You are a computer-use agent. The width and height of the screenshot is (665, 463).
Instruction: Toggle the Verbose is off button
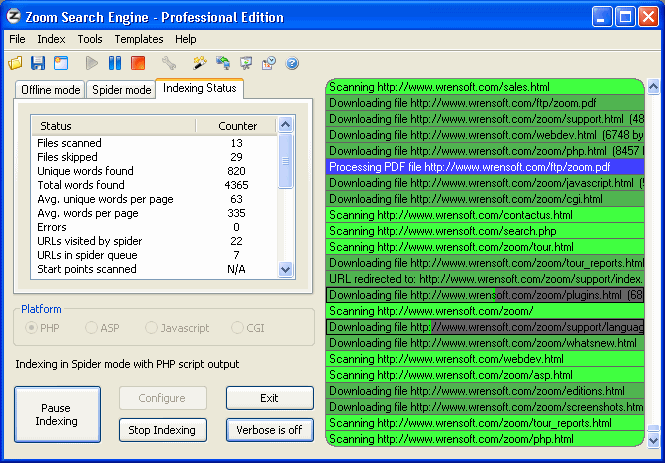[269, 430]
